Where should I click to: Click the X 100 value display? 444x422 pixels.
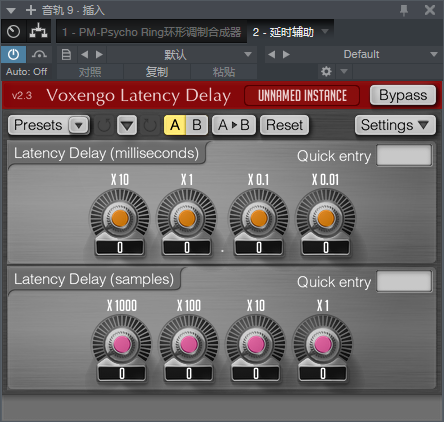[x=189, y=373]
